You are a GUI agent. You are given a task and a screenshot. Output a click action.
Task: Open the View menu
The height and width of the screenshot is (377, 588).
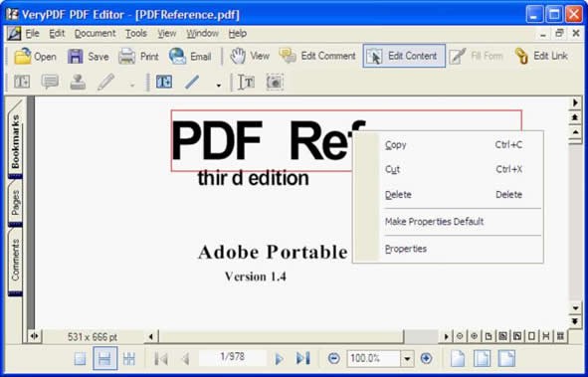[167, 34]
